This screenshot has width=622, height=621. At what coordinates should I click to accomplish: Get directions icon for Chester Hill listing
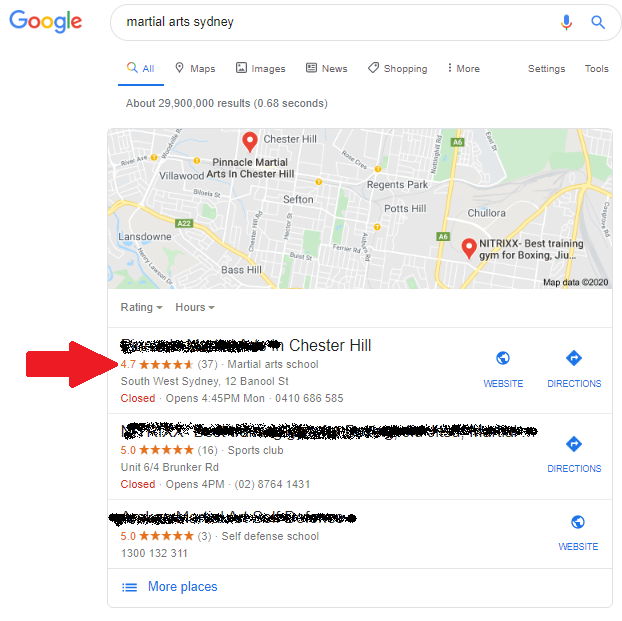(574, 358)
